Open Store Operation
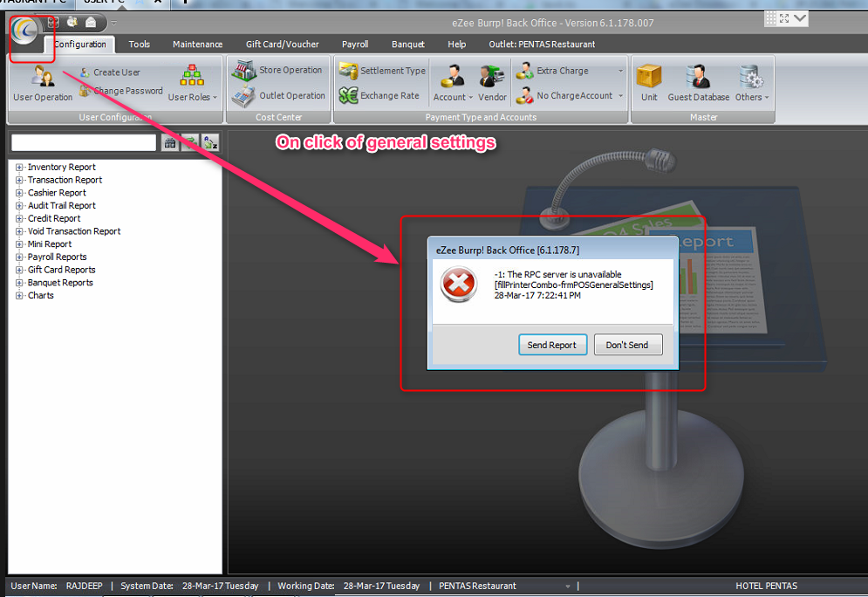The image size is (868, 597). point(277,71)
